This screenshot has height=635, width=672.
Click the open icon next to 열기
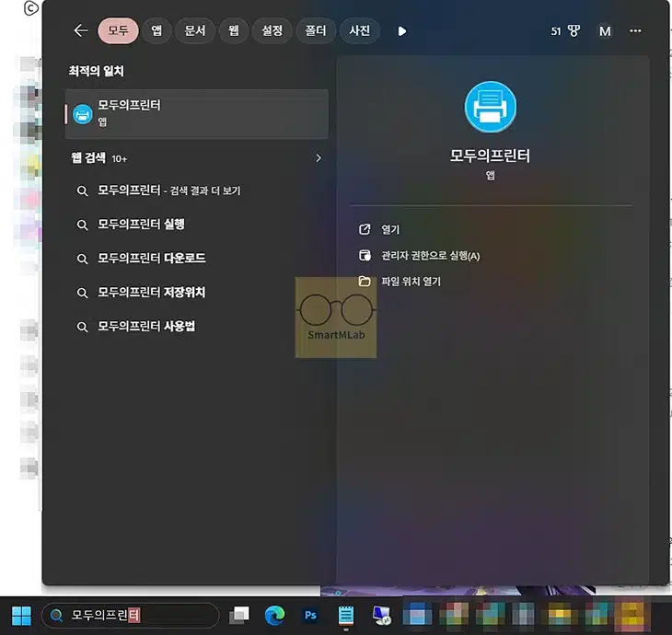365,229
